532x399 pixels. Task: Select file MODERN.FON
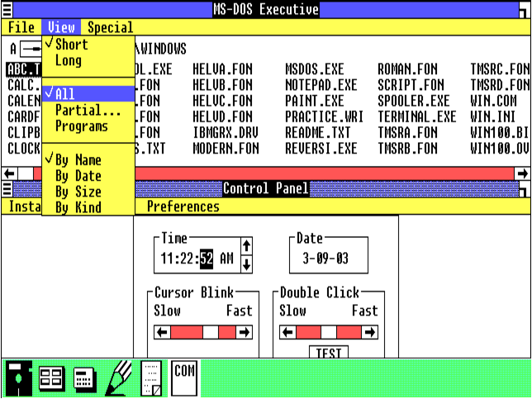click(226, 148)
